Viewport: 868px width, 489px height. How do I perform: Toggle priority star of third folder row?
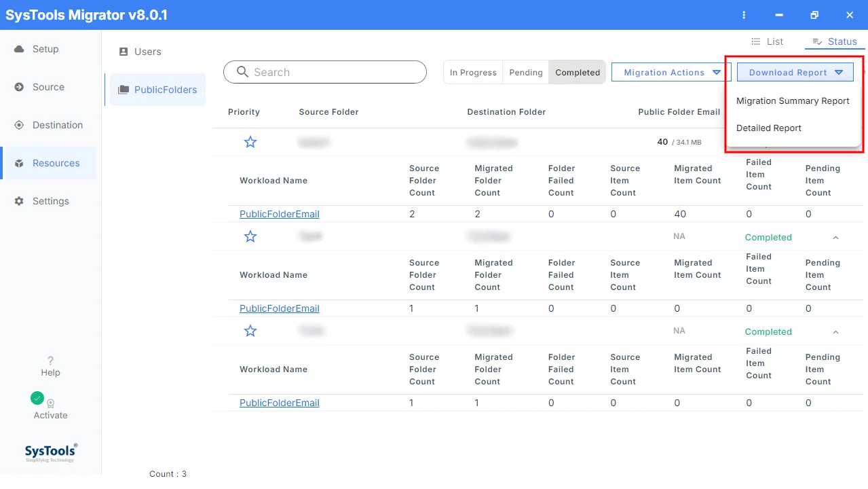pyautogui.click(x=250, y=331)
